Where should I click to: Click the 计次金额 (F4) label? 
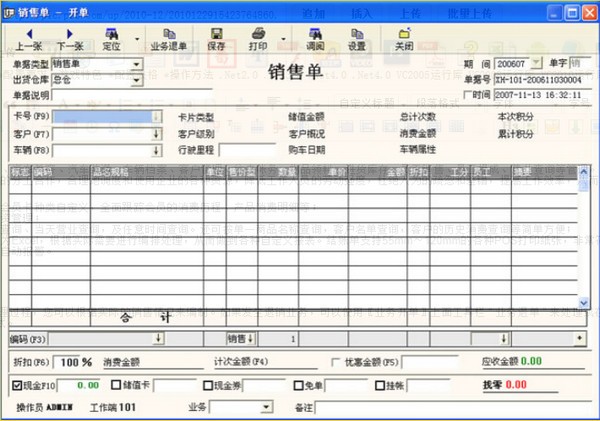tap(241, 362)
